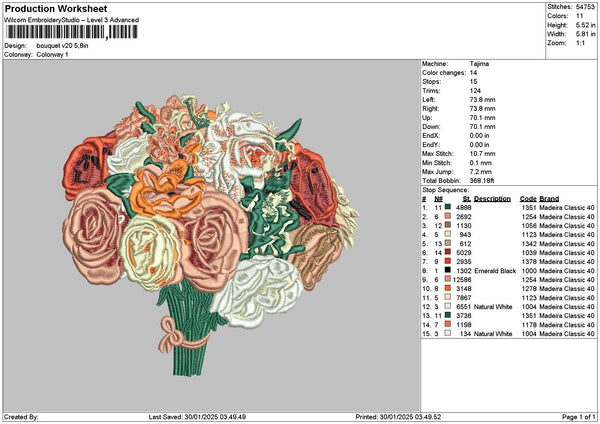
Task: Click the barcode under the Wilcom title
Action: coord(72,32)
